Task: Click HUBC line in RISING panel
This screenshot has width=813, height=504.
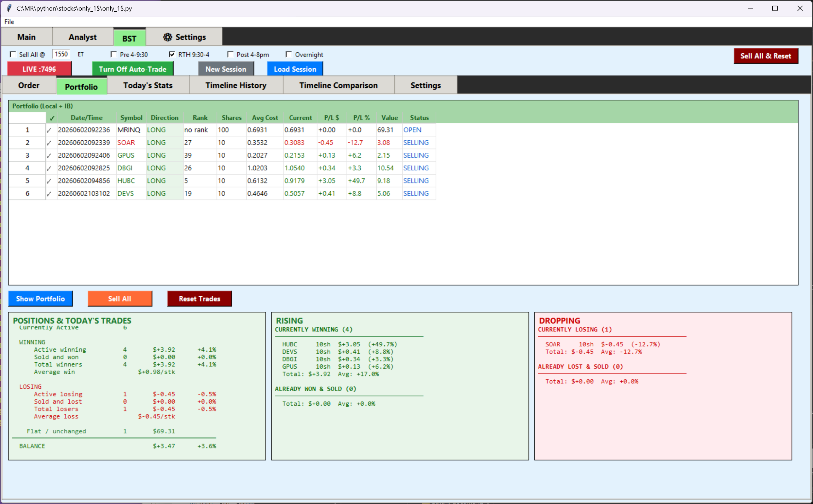Action: coord(339,344)
